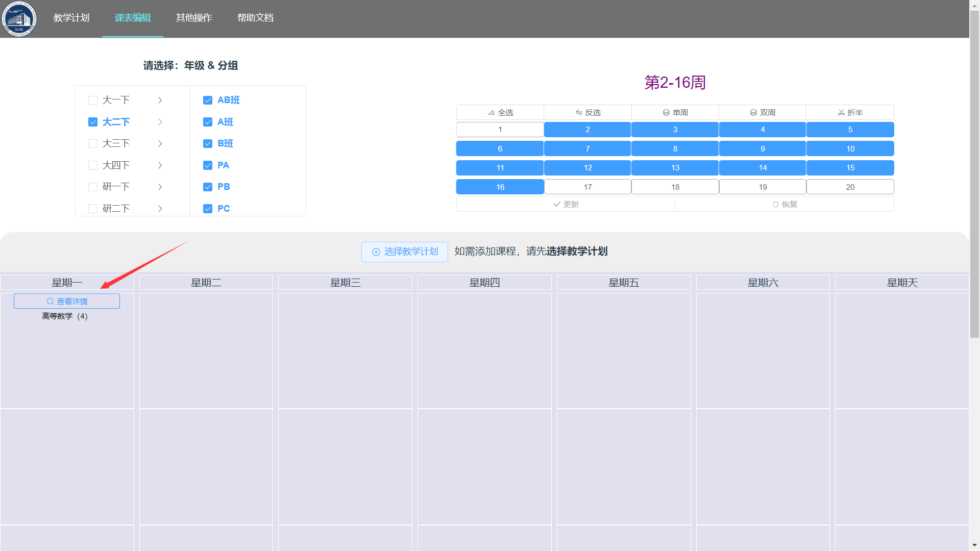980x551 pixels.
Task: Deselect week 16
Action: (x=500, y=187)
